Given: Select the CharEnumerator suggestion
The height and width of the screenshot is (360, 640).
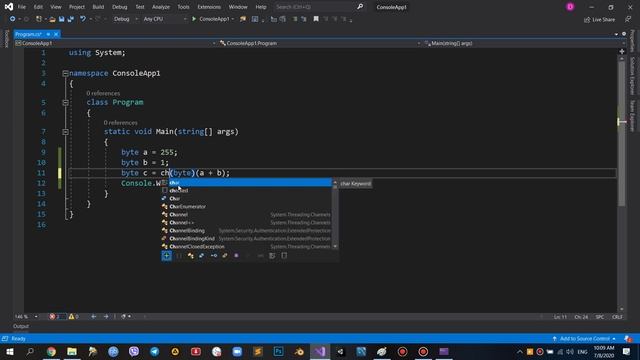Looking at the screenshot, I should [247, 207].
